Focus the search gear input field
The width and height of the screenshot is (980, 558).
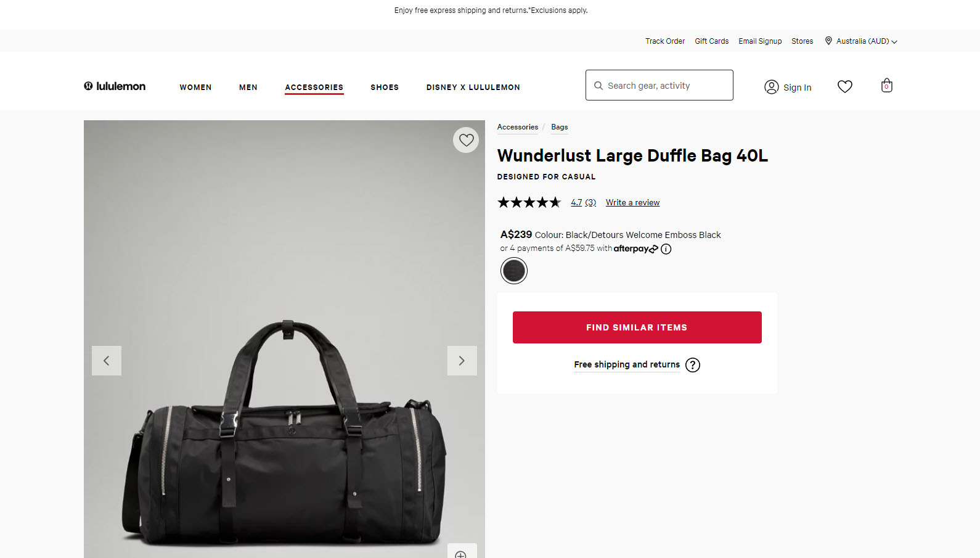click(x=666, y=86)
